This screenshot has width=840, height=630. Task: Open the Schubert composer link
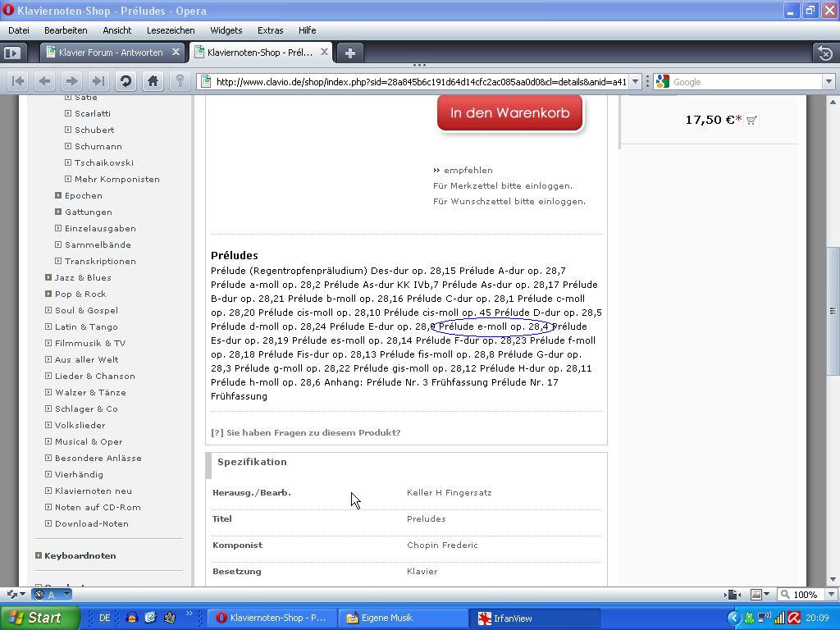[x=94, y=130]
